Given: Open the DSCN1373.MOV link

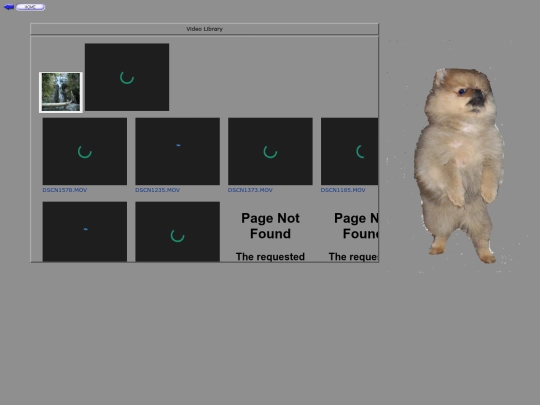Looking at the screenshot, I should click(x=250, y=190).
